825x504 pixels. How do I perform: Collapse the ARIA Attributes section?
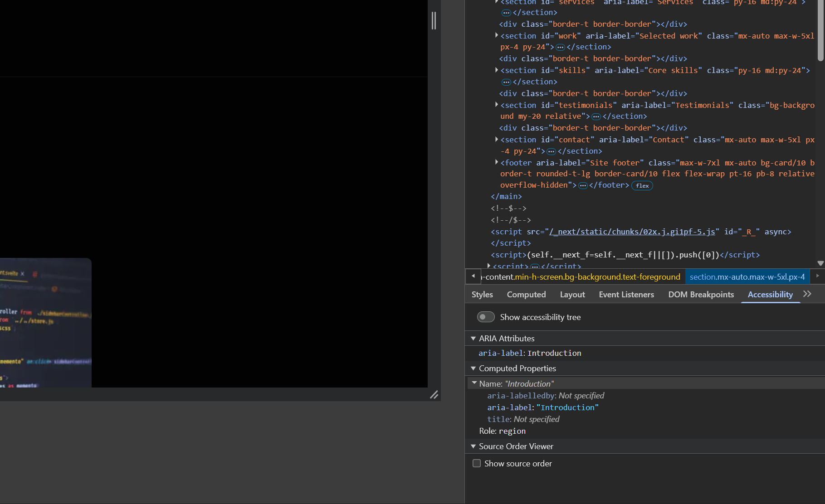tap(473, 338)
